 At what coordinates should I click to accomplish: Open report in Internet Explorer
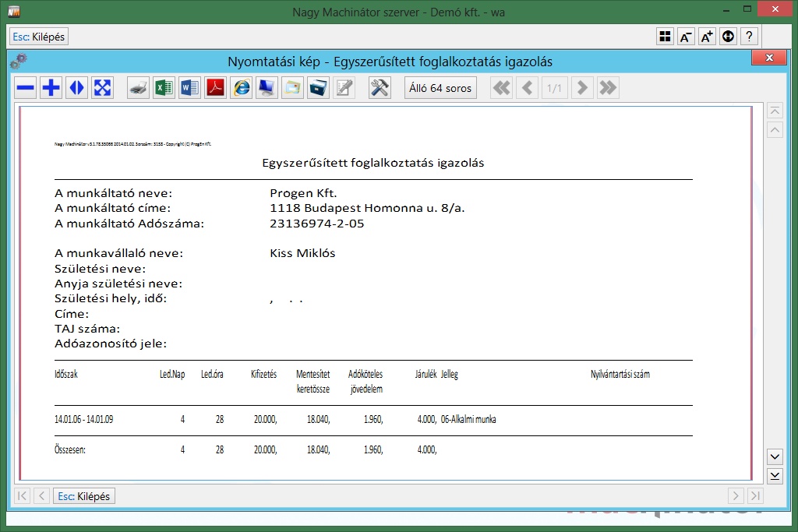click(241, 88)
